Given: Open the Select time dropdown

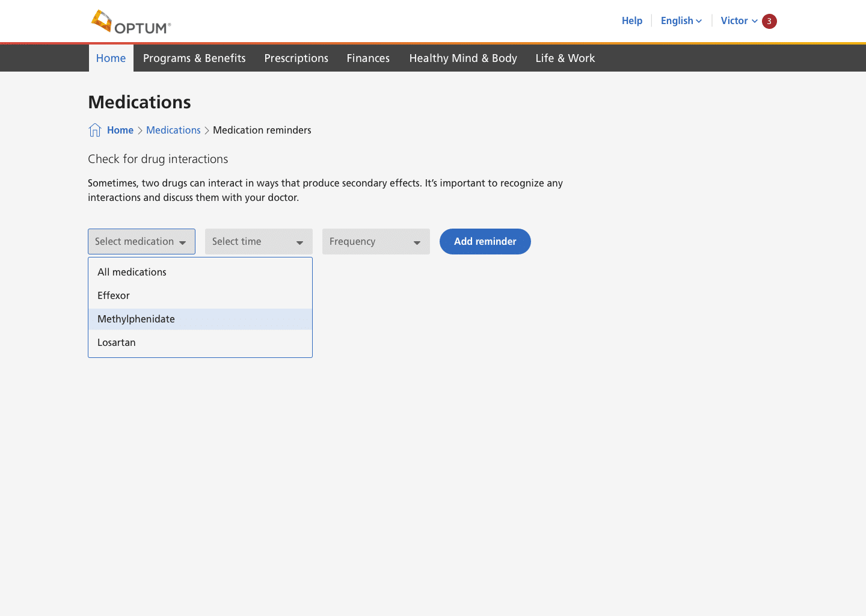Looking at the screenshot, I should (x=259, y=242).
